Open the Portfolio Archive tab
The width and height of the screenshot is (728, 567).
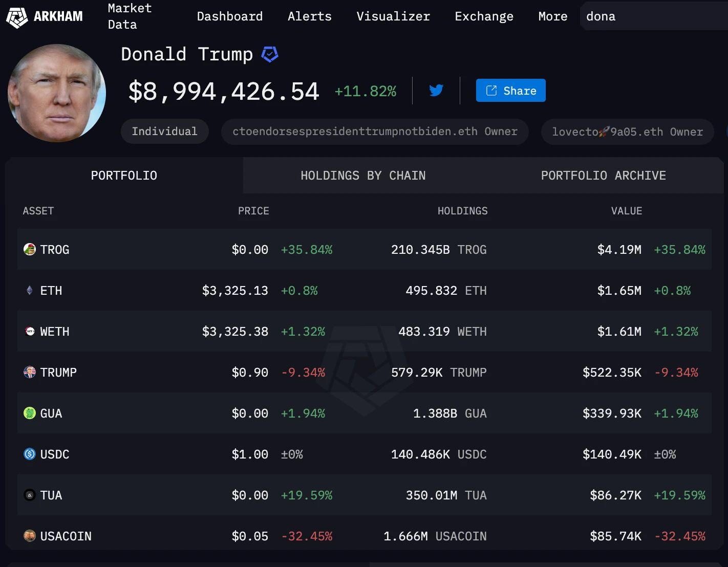(x=603, y=175)
